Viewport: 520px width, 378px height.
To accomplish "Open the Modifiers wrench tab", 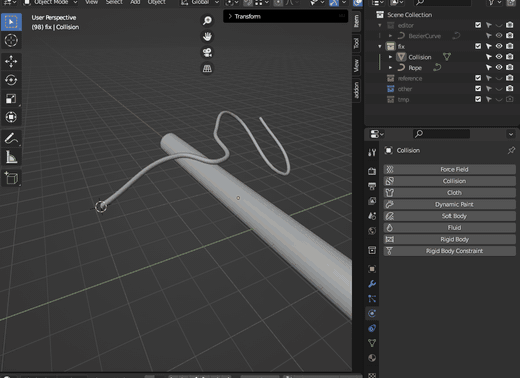I will (372, 284).
